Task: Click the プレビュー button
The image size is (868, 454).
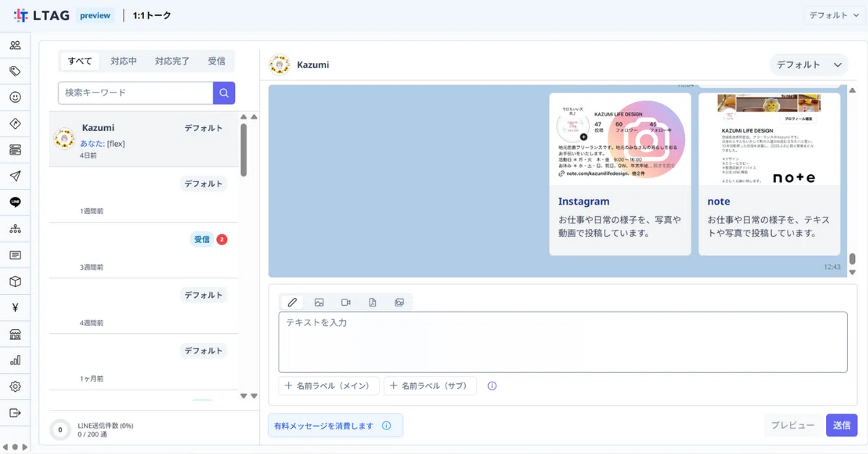Action: 793,425
